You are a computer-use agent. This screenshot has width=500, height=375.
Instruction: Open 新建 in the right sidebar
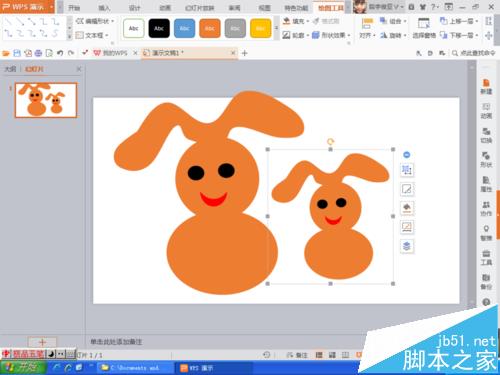pos(486,87)
